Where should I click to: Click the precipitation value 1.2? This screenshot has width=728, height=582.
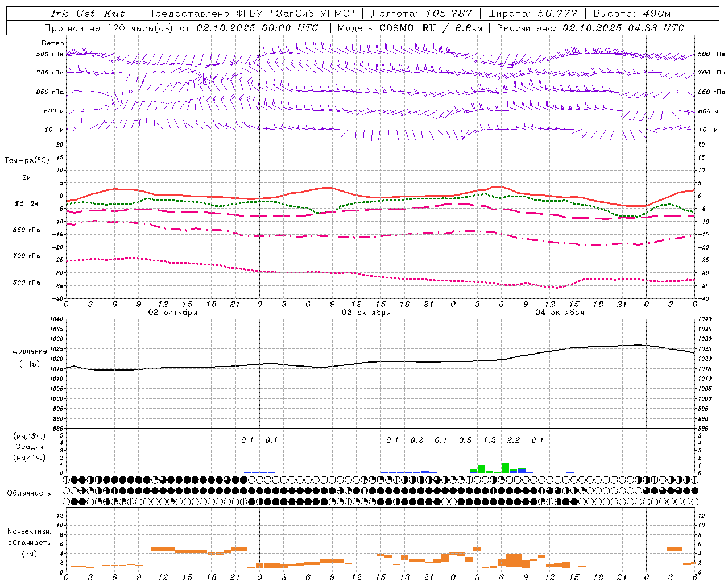click(489, 440)
